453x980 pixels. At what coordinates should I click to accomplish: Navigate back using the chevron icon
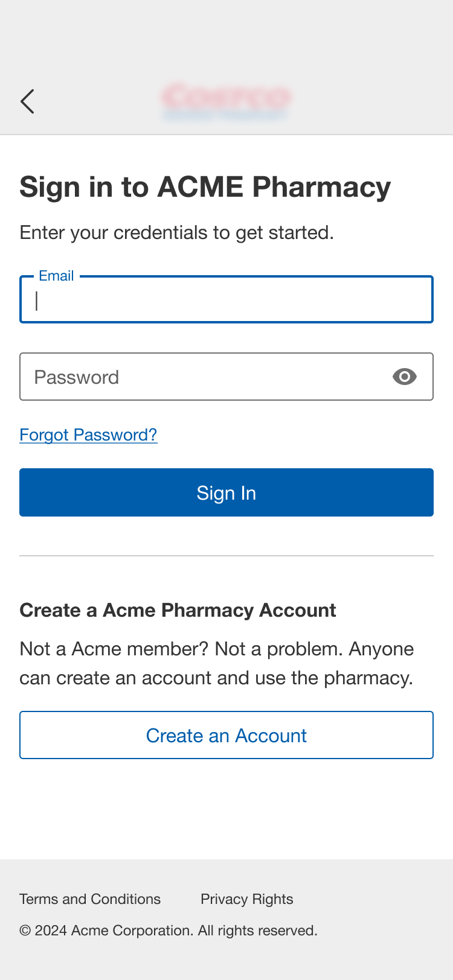(27, 101)
